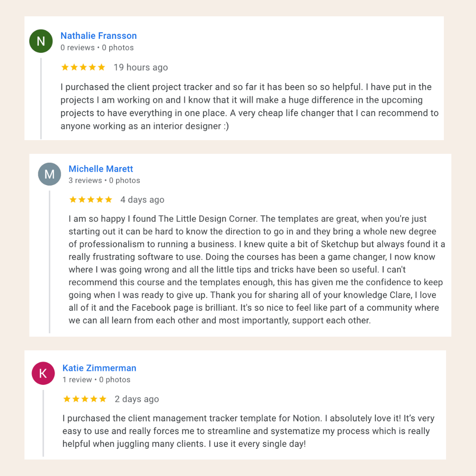The width and height of the screenshot is (476, 476).
Task: Click Katie Zimmerman's pink K avatar
Action: coord(43,373)
